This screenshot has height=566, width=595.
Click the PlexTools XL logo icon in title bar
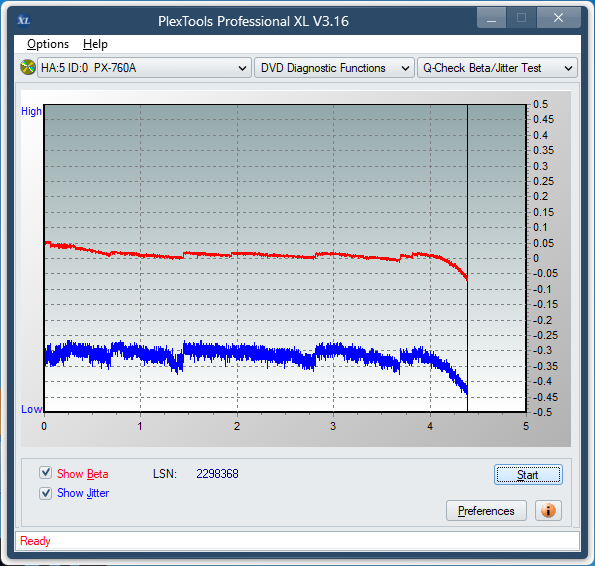24,20
